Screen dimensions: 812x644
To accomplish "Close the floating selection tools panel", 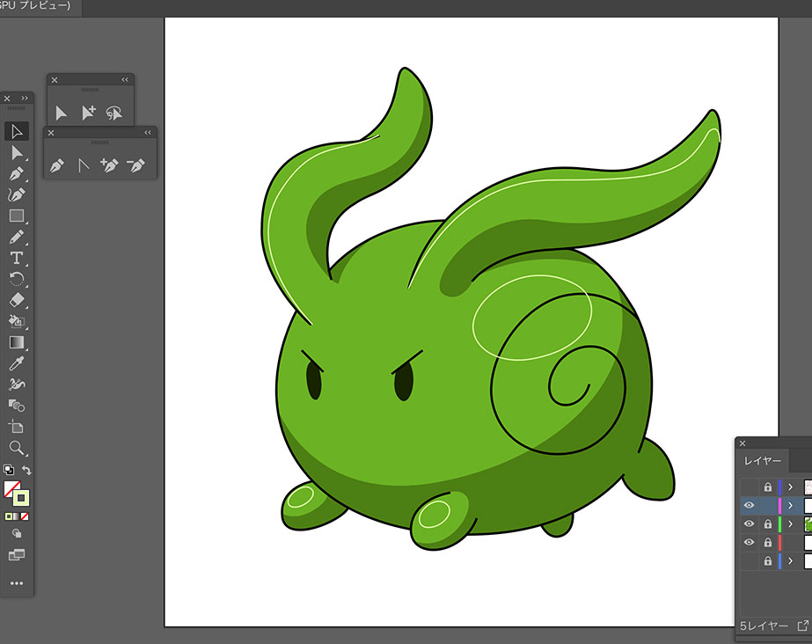I will (x=55, y=80).
